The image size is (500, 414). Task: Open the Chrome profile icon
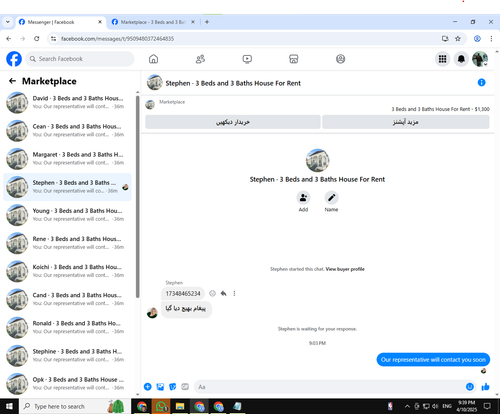(x=477, y=39)
